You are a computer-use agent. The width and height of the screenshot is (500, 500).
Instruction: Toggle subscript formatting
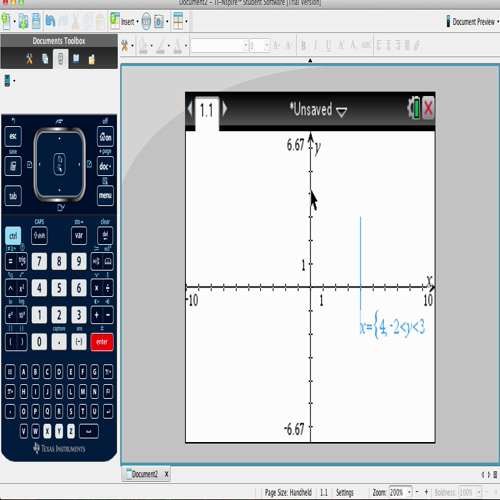[353, 45]
